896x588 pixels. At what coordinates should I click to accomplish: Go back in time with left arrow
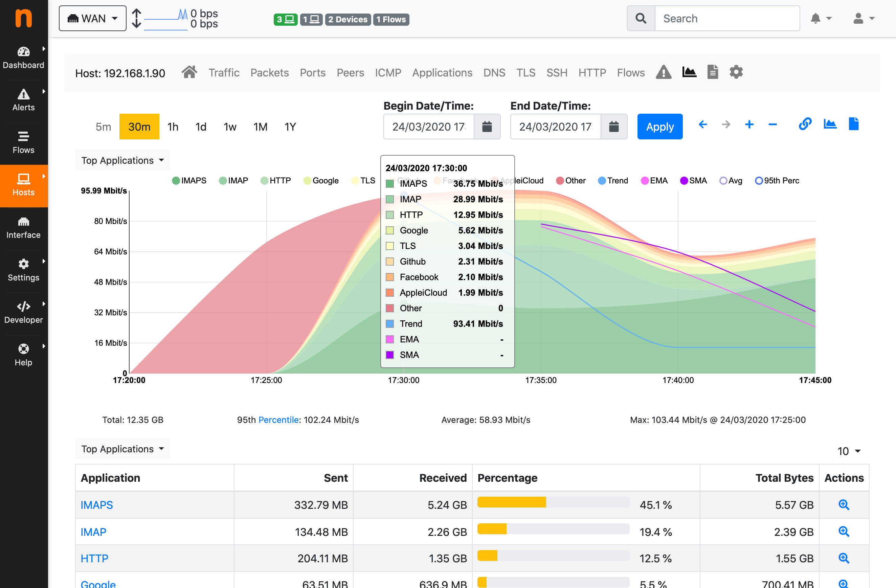tap(702, 124)
